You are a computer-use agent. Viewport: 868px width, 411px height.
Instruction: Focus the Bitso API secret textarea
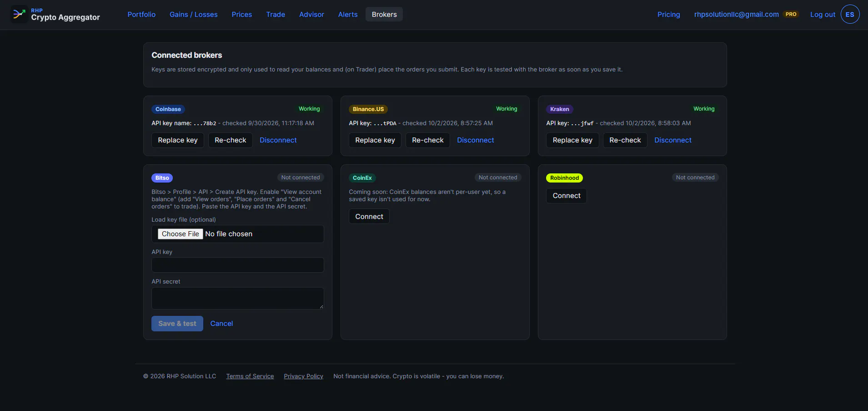(x=238, y=298)
